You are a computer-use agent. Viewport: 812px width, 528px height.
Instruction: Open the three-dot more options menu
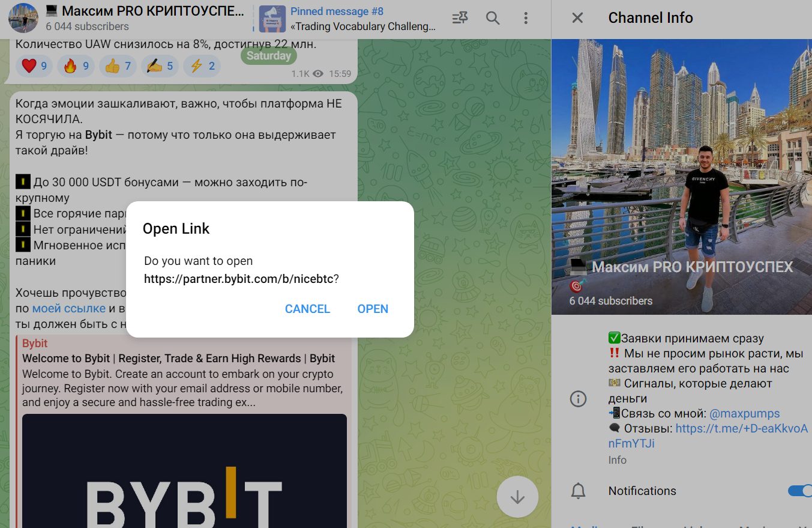click(526, 18)
